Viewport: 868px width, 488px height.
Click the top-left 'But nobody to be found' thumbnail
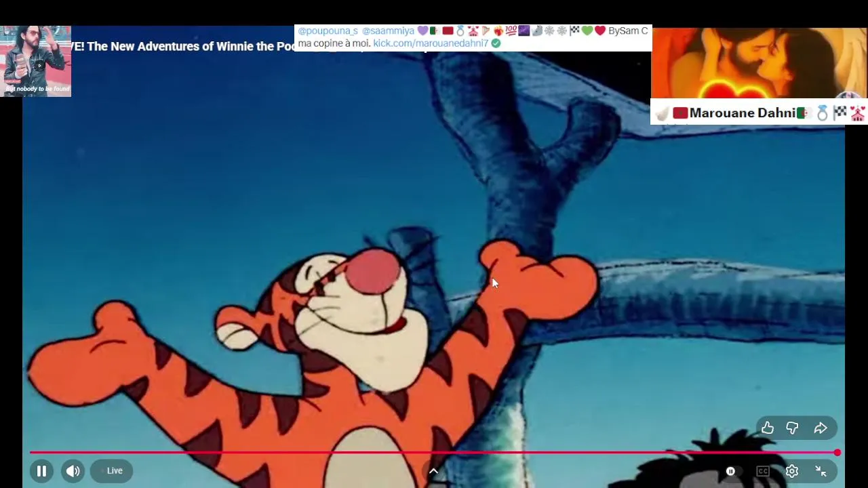(36, 61)
